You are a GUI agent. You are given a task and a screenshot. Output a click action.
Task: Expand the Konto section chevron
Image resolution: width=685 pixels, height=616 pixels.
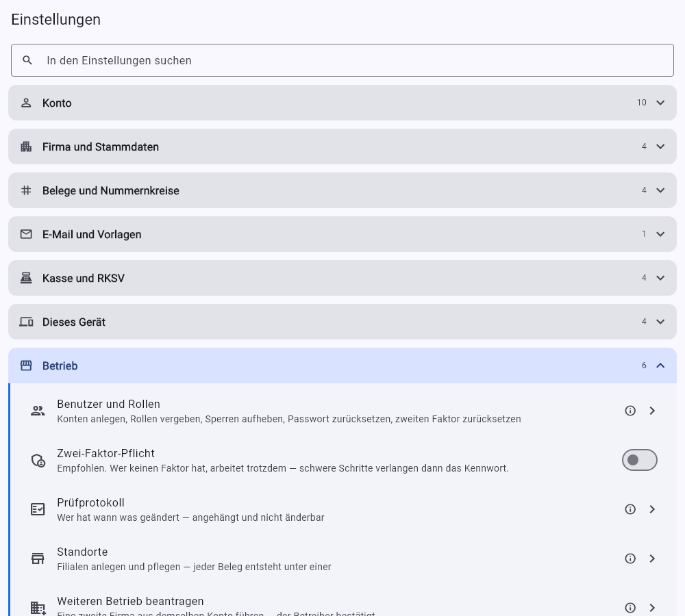point(660,103)
